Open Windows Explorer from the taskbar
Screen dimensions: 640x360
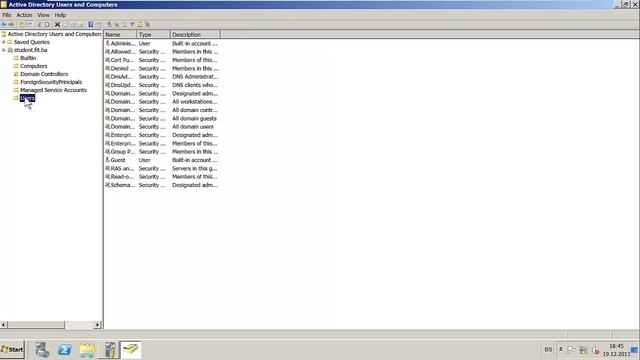(x=87, y=350)
